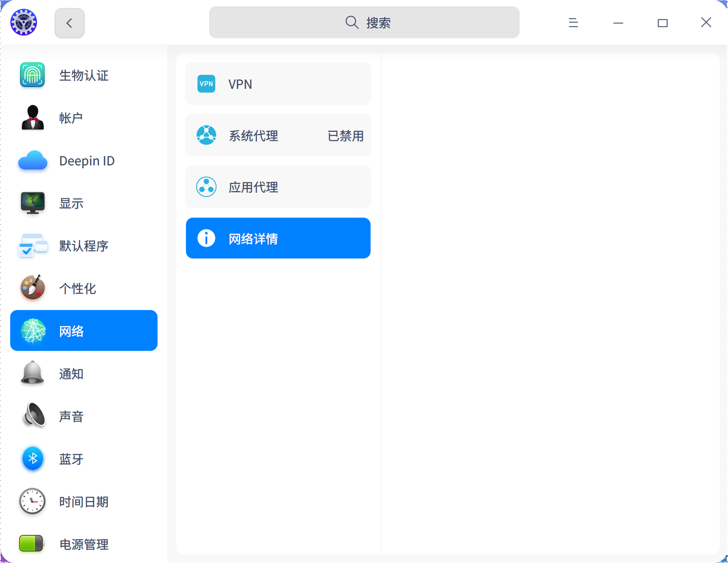Click the Control Center gear logo
Screen dimensions: 728x563
tap(23, 22)
